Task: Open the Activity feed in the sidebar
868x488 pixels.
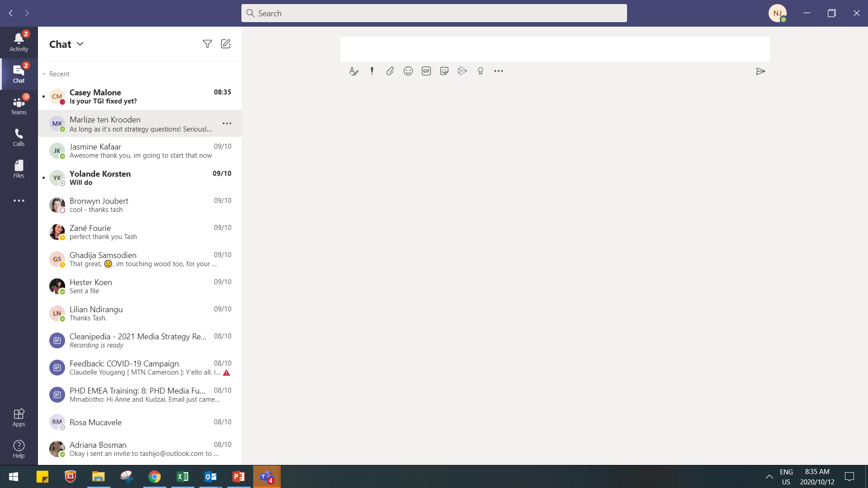Action: 19,42
